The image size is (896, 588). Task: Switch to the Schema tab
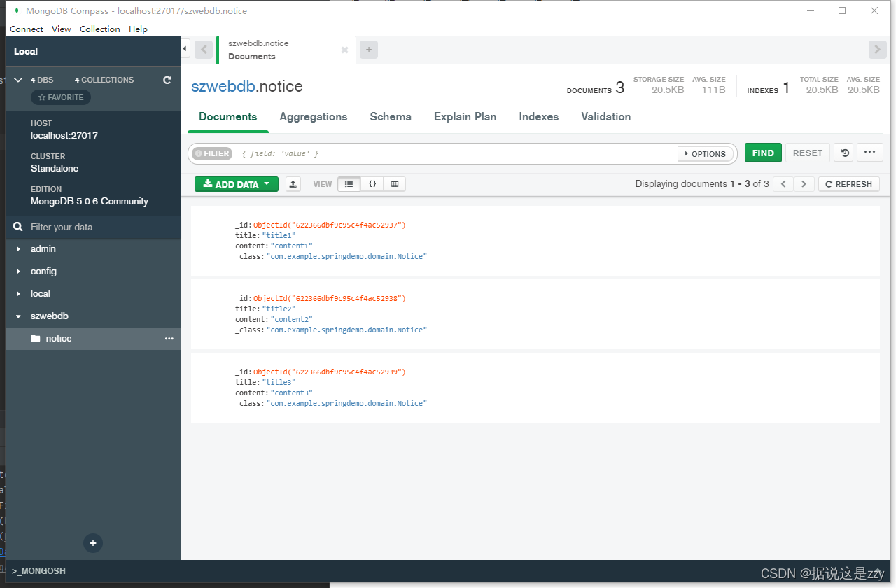(391, 117)
